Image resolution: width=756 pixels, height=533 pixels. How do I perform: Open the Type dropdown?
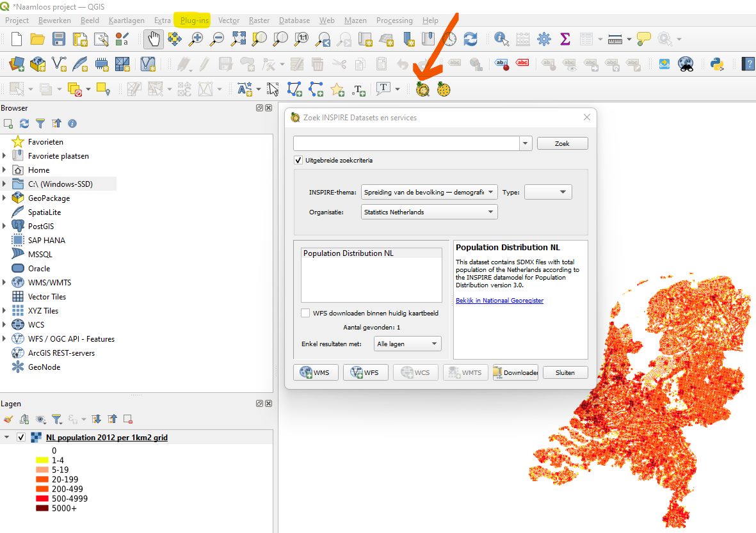coord(548,193)
